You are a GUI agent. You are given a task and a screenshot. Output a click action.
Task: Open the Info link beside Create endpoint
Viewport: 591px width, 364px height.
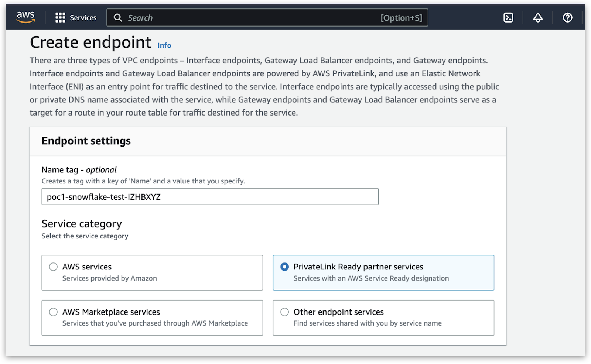click(164, 45)
